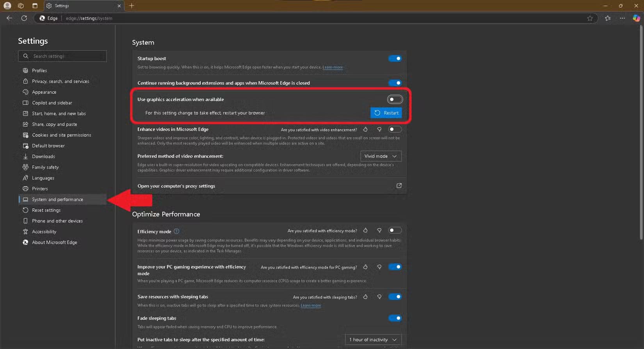Viewport: 644px width, 349px height.
Task: Open the tab actions menu in the title bar
Action: click(x=35, y=6)
